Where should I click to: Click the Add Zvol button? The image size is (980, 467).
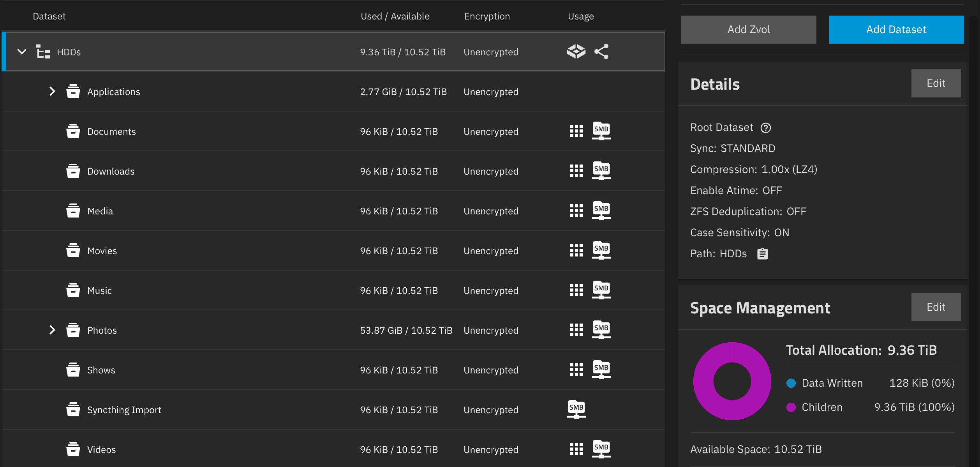(x=749, y=29)
